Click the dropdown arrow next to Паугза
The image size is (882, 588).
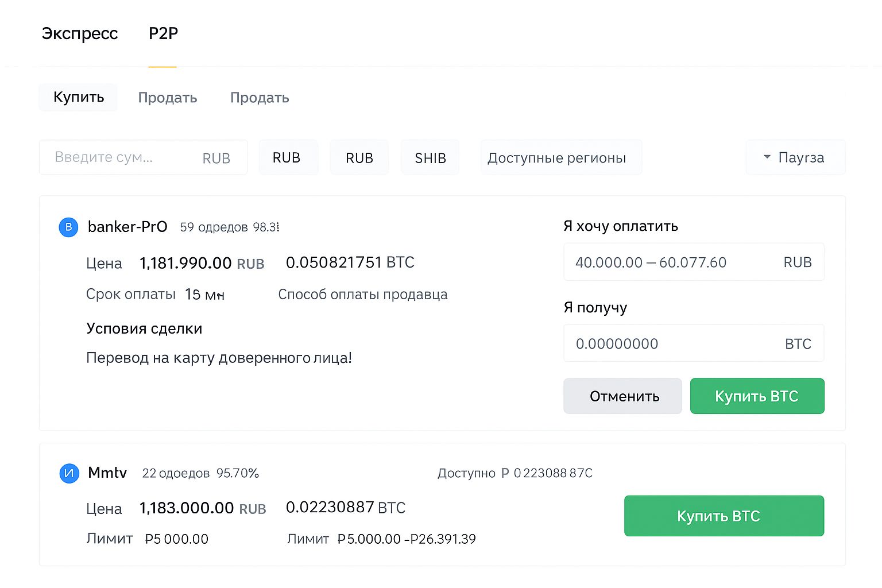pos(766,157)
